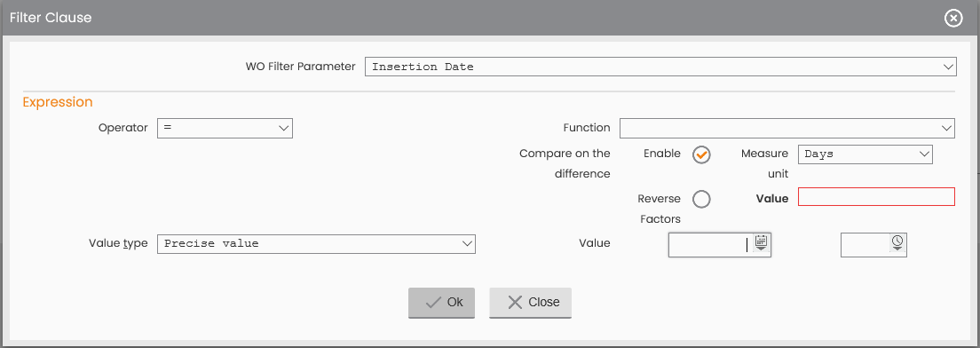Screen dimensions: 980x348
Task: Click the Close button
Action: tap(530, 303)
